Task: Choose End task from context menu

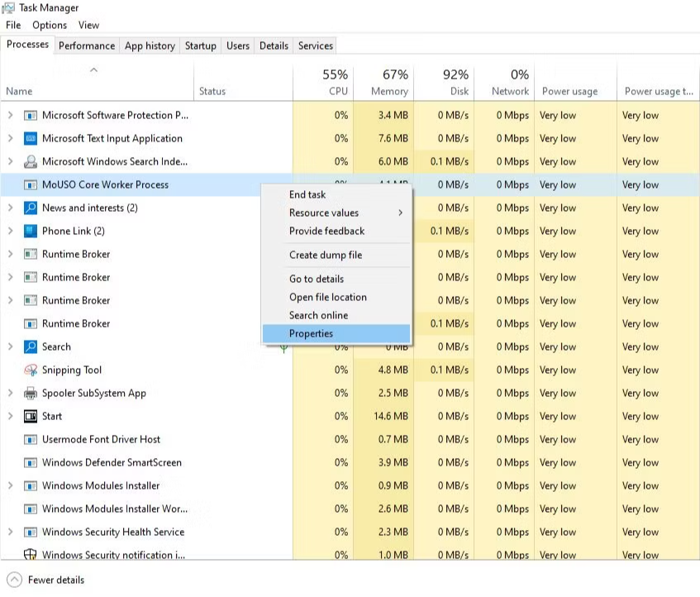Action: pos(336,194)
